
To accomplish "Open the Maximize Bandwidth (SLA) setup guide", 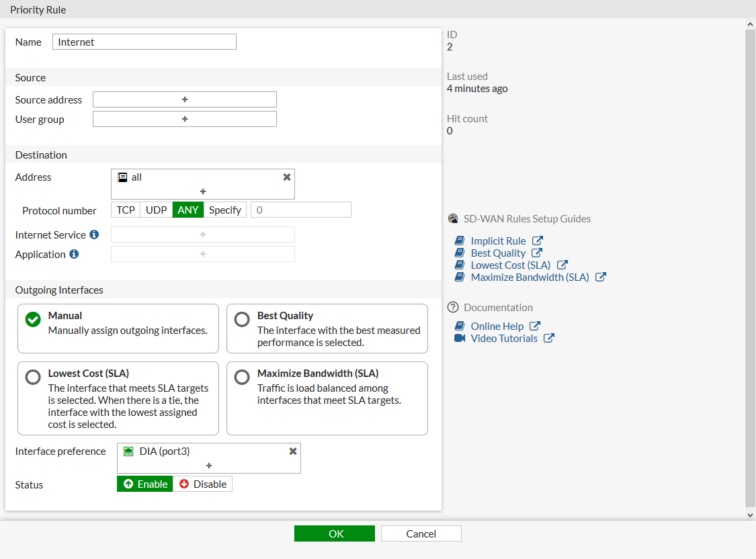I will [x=530, y=277].
